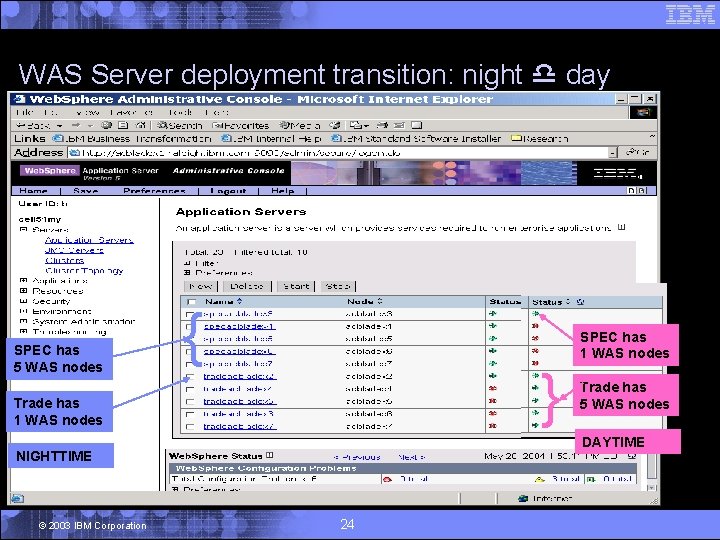720x540 pixels.
Task: Click refresh icon beside WebSphere Status timestamp
Action: (631, 456)
